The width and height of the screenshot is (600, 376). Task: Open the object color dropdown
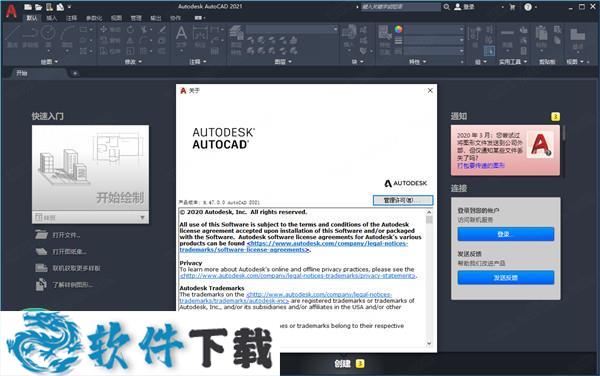tap(434, 29)
